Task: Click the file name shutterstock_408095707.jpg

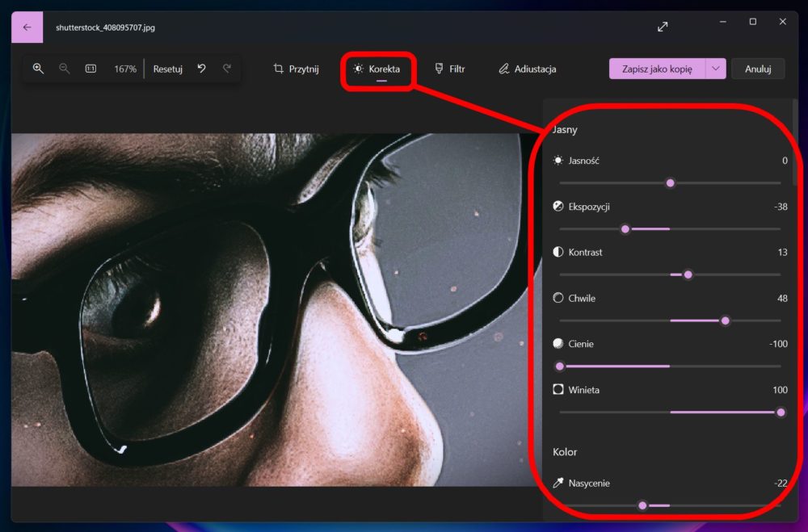Action: 105,27
